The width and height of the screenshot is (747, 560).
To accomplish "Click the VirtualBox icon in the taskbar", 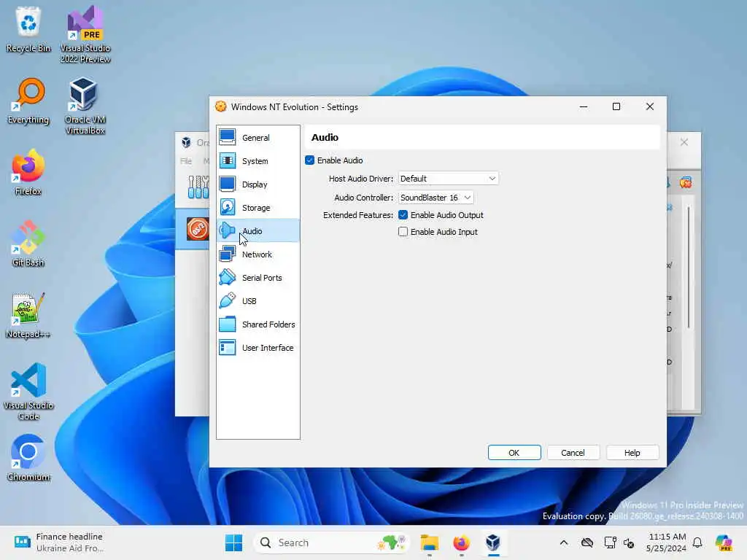I will point(493,542).
